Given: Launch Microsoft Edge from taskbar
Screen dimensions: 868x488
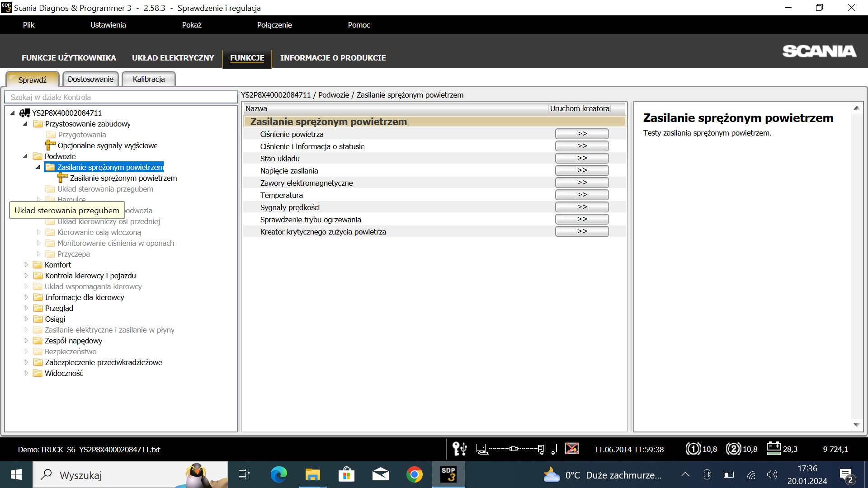Looking at the screenshot, I should pyautogui.click(x=278, y=474).
